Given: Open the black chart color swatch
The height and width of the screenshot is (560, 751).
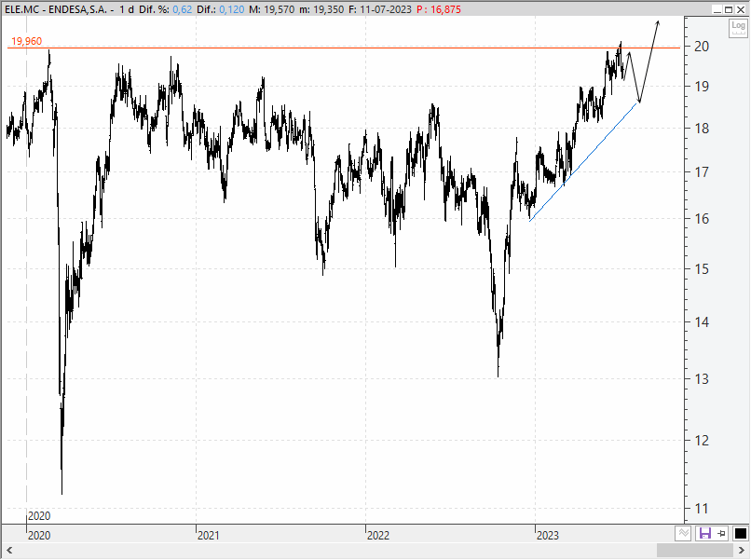Looking at the screenshot, I should (x=741, y=533).
